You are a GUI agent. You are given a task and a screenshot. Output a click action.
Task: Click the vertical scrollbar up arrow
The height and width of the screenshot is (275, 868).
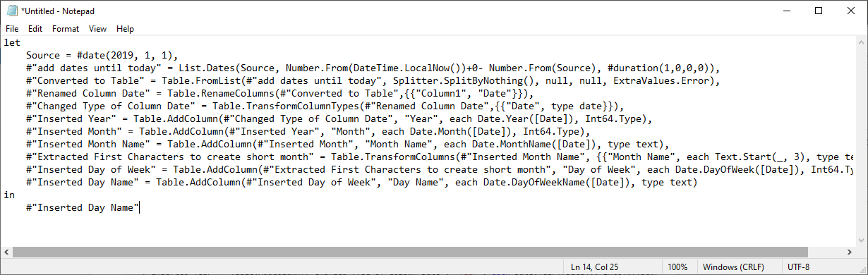(862, 42)
